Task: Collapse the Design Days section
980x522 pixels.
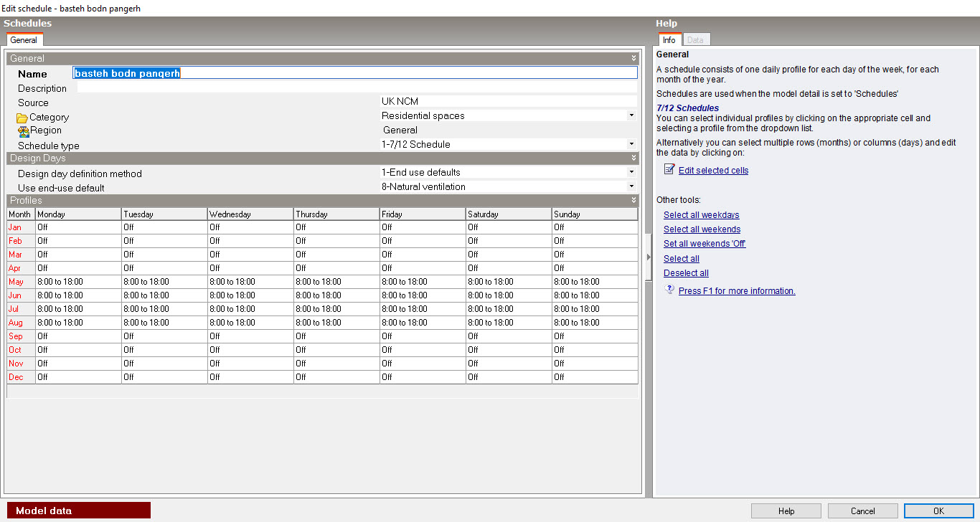Action: coord(634,158)
